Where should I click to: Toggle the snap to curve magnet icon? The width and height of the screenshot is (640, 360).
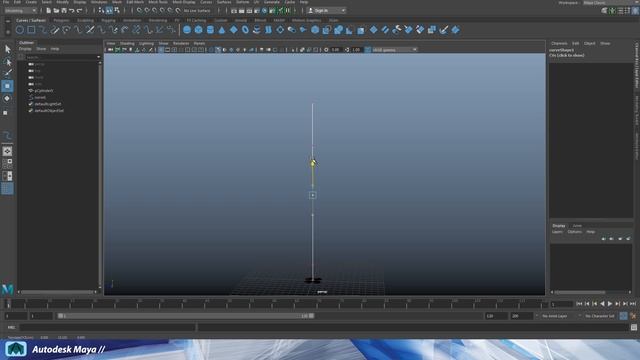coord(147,11)
